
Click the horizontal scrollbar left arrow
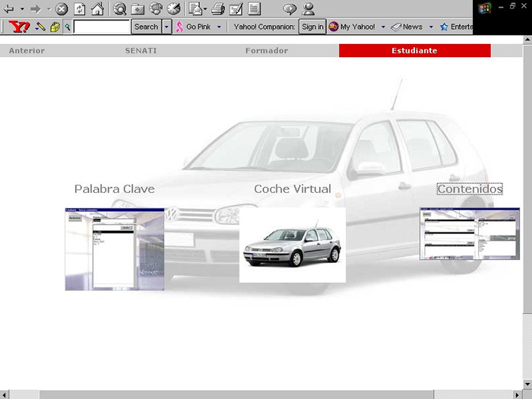coord(3,395)
